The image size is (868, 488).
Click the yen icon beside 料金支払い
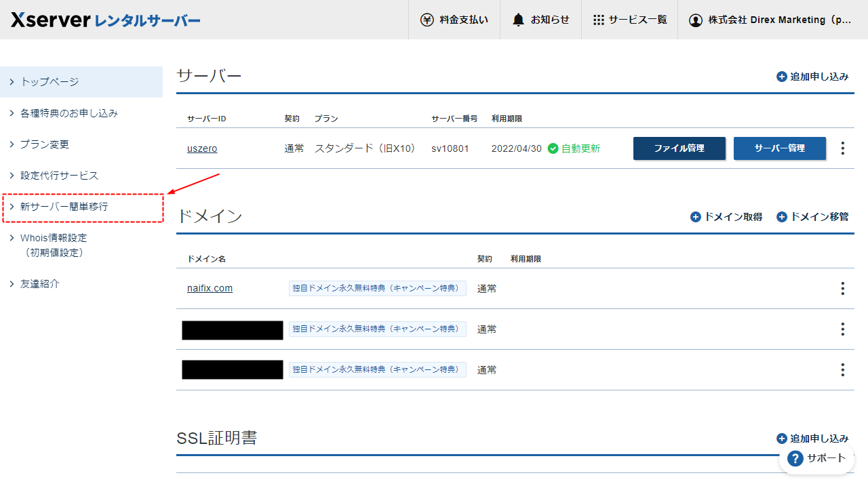pyautogui.click(x=427, y=20)
